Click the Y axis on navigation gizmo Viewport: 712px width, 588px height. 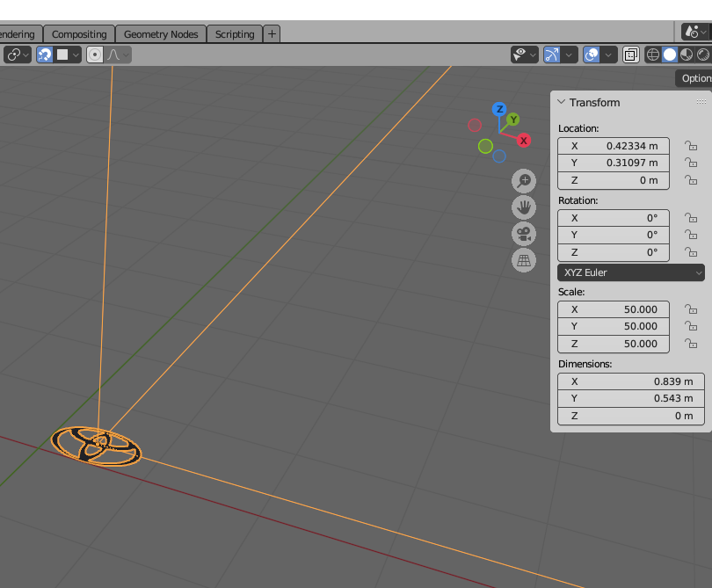(x=513, y=120)
